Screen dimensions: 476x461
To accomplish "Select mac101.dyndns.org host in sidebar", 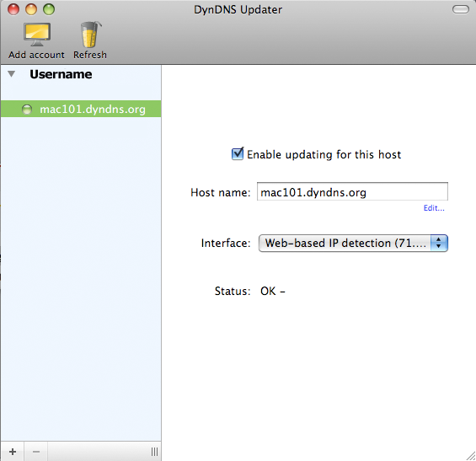I will pyautogui.click(x=81, y=109).
